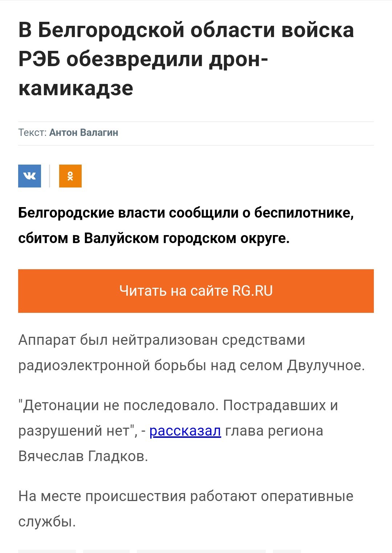Screen dimensions: 392x553
Task: Select the widest gray tag chip
Action: (201, 551)
